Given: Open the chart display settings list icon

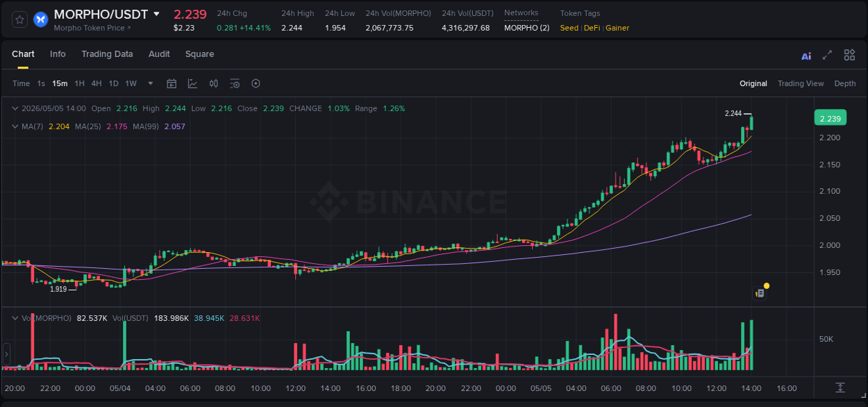Looking at the screenshot, I should (235, 83).
